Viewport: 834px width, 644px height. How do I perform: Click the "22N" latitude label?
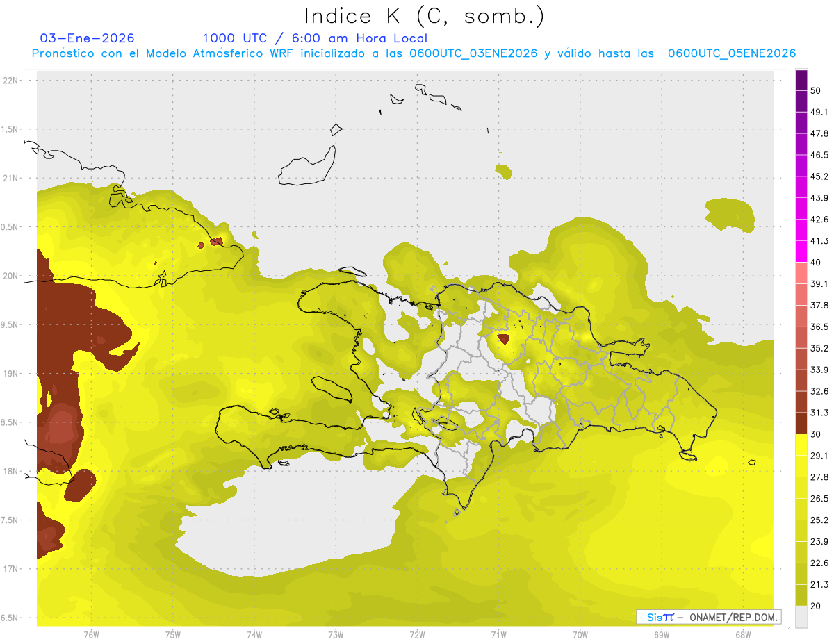pos(11,81)
